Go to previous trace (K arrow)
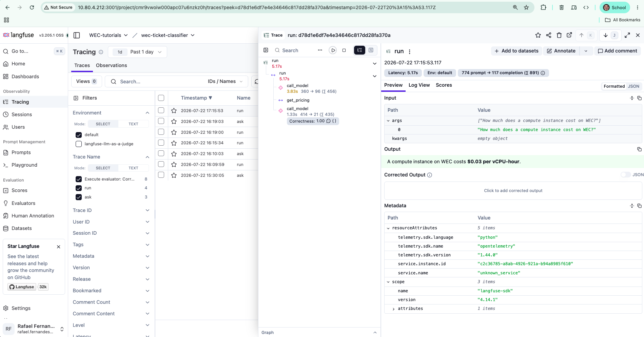 [586, 35]
